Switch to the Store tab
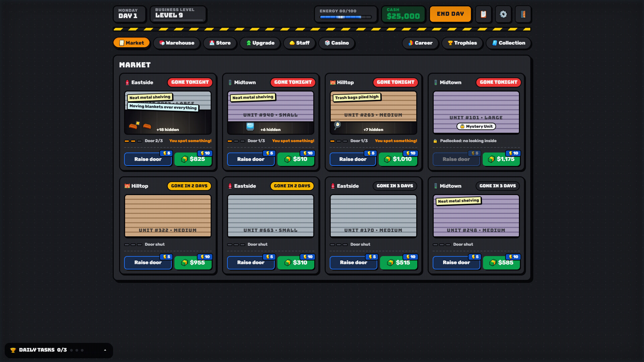 point(220,43)
